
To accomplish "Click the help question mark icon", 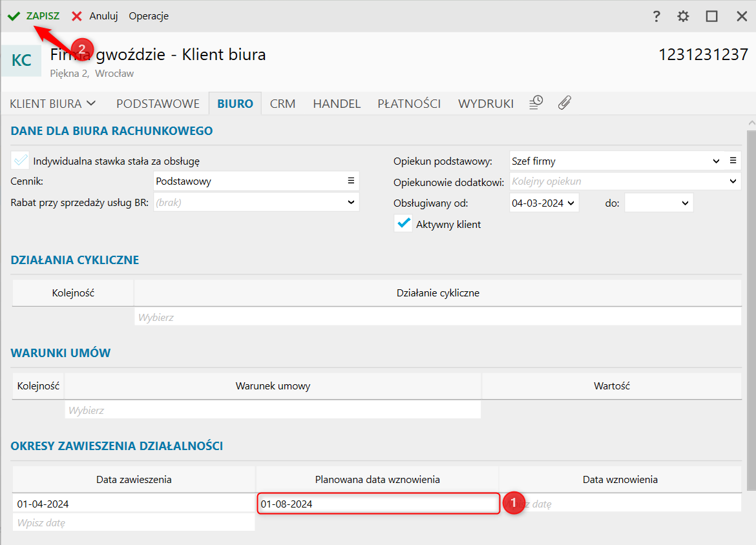I will tap(656, 16).
